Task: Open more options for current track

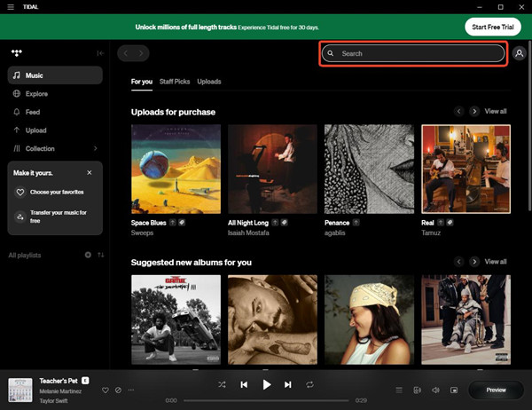Action: coord(131,390)
